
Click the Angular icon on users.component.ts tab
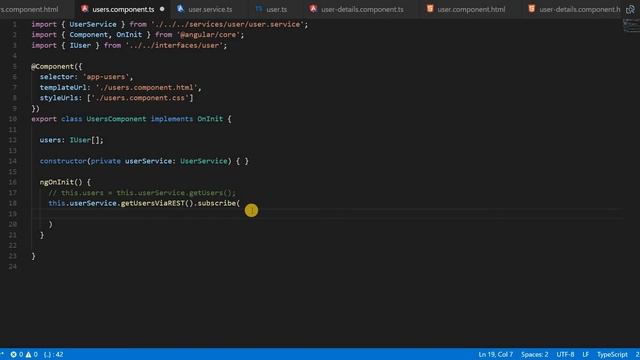pos(84,9)
